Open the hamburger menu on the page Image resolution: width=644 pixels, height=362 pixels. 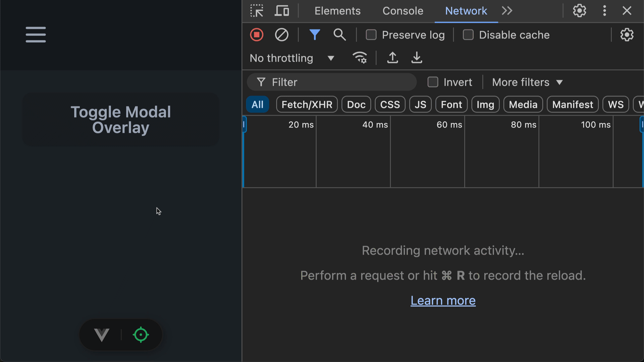tap(36, 35)
